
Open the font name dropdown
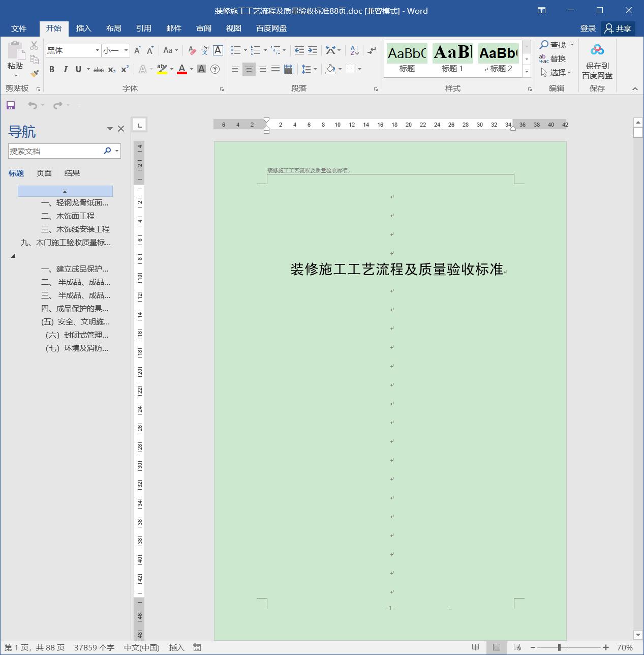[x=97, y=50]
